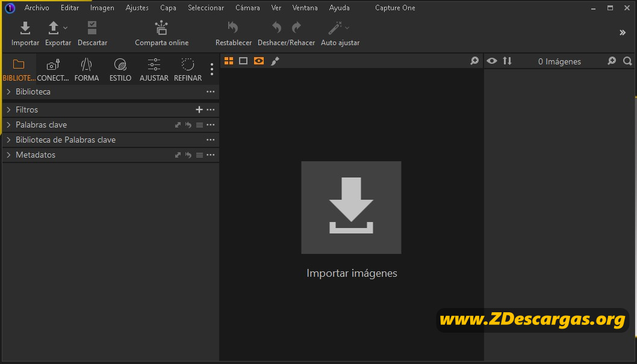
Task: Open the Exportar dropdown arrow
Action: pos(66,28)
